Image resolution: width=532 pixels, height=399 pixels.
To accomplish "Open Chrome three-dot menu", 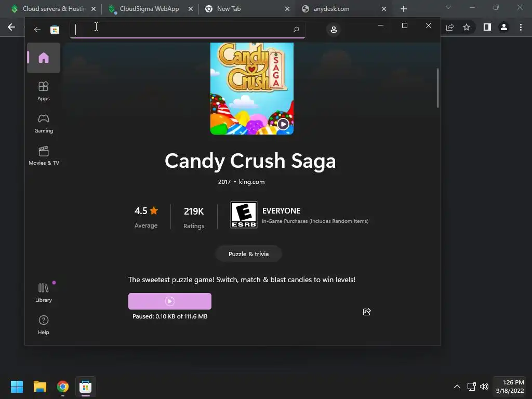I will [x=521, y=27].
